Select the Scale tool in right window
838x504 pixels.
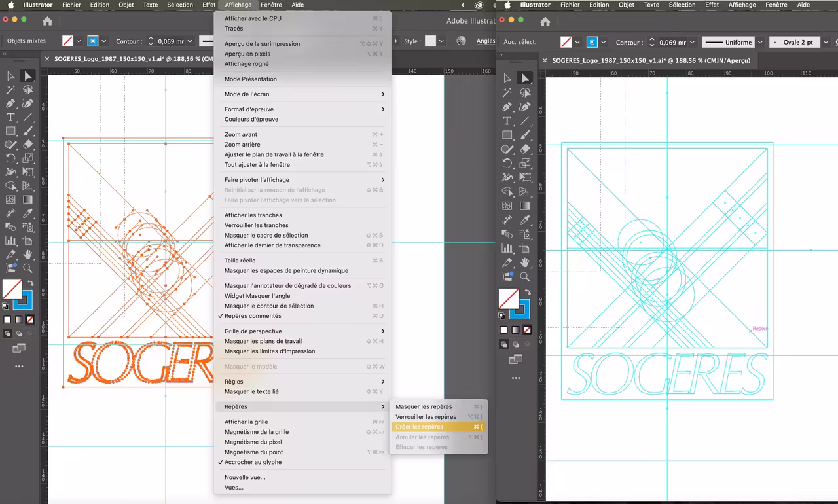525,163
